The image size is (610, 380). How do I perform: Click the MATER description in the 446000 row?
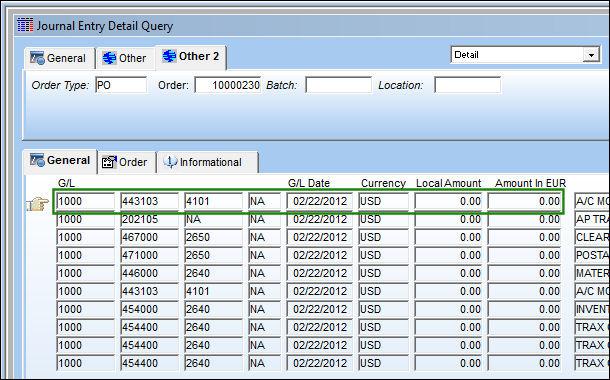[592, 273]
